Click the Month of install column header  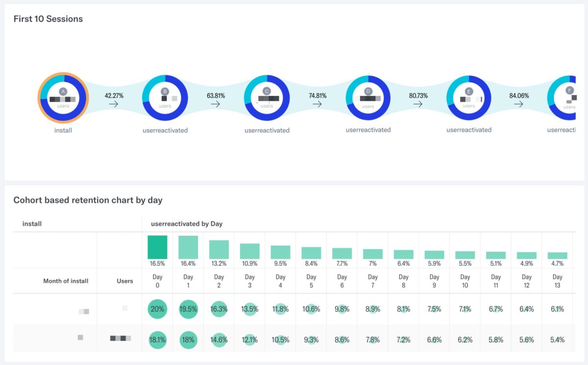tap(66, 281)
